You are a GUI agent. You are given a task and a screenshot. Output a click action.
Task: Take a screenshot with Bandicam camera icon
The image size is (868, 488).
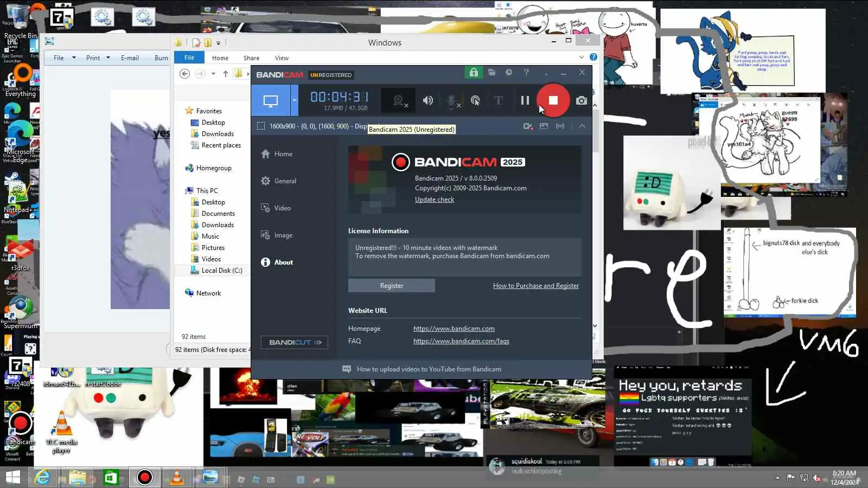coord(581,100)
